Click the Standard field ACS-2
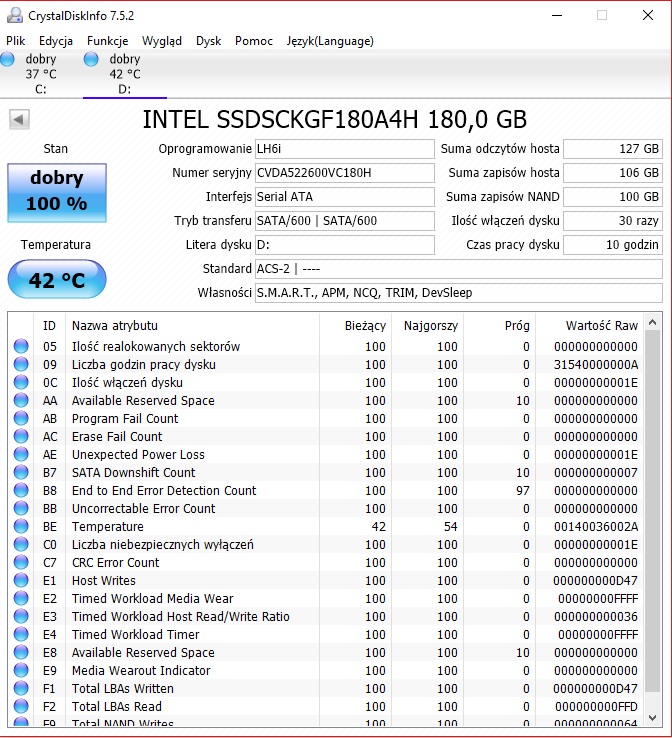The width and height of the screenshot is (672, 738). pos(459,269)
